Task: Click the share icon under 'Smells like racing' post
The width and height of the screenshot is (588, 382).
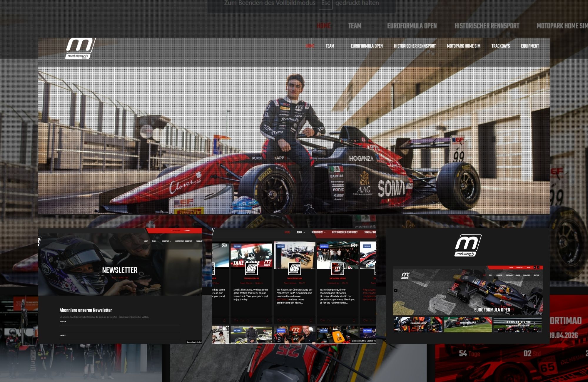Action: pyautogui.click(x=267, y=320)
